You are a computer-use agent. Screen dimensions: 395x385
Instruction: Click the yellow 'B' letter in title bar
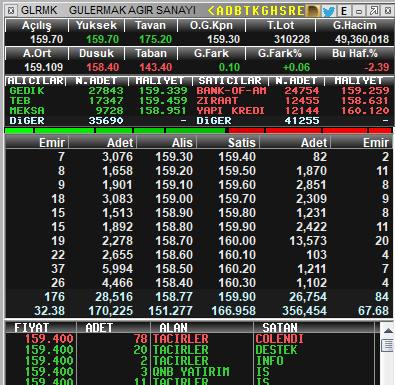[x=238, y=11]
